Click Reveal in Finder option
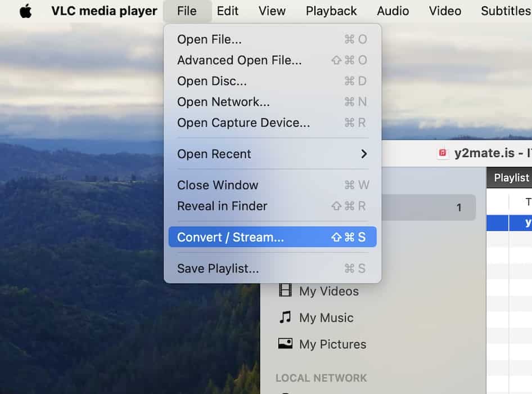Viewport: 532px width, 394px height. [222, 206]
